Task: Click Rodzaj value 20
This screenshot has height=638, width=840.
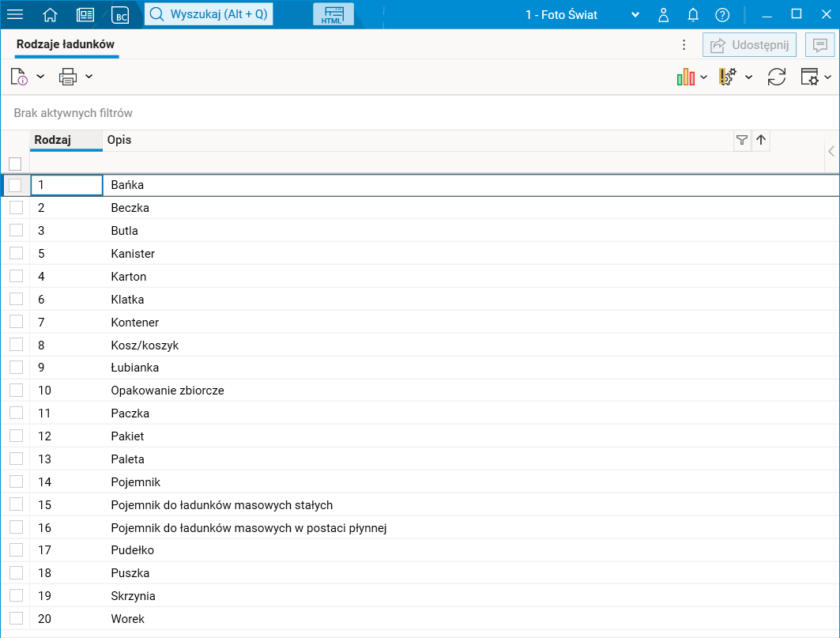Action: 44,619
